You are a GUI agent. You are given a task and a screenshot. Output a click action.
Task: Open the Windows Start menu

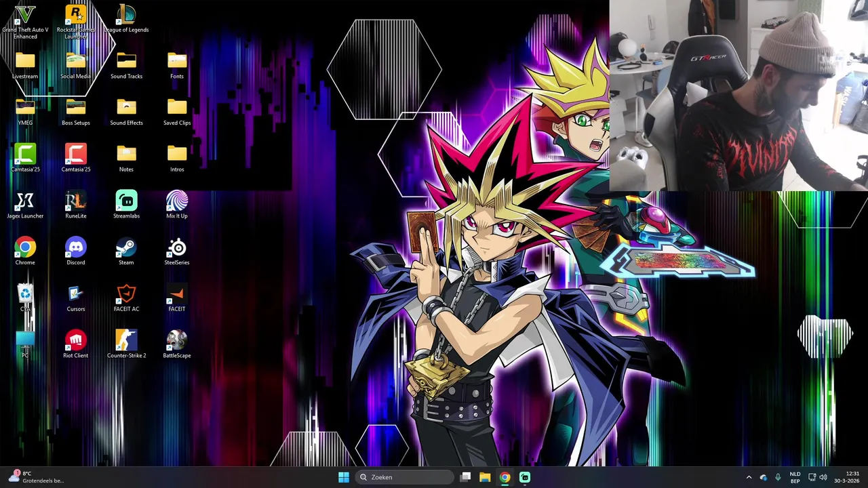344,477
